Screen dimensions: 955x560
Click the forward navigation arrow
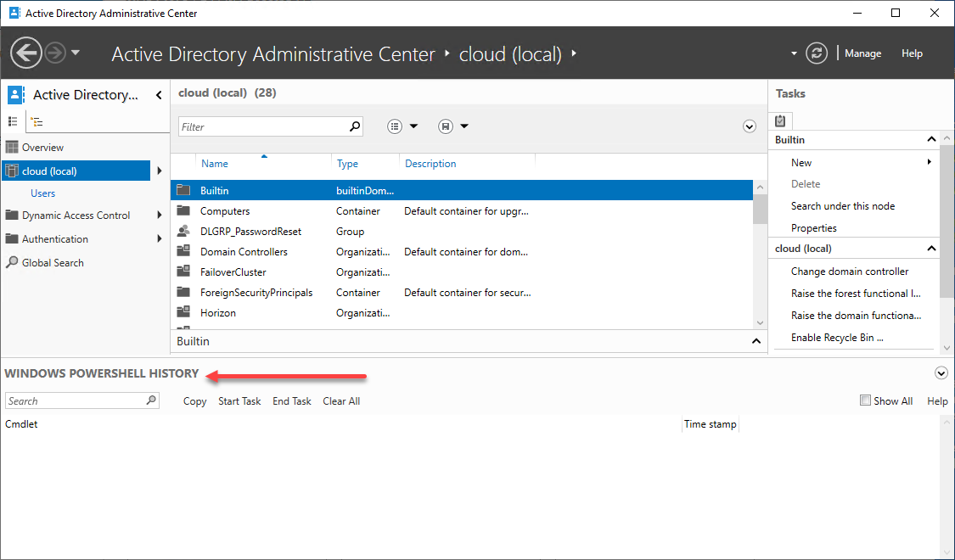[55, 53]
